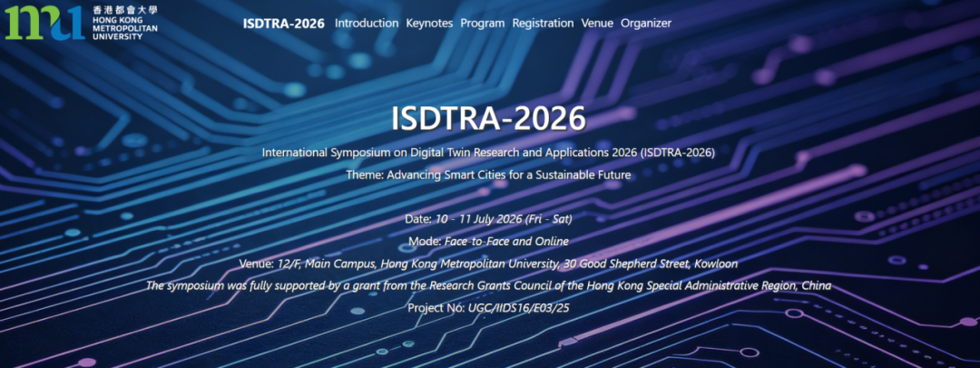This screenshot has height=368, width=980.
Task: Open the Keynotes nav item
Action: coord(429,23)
